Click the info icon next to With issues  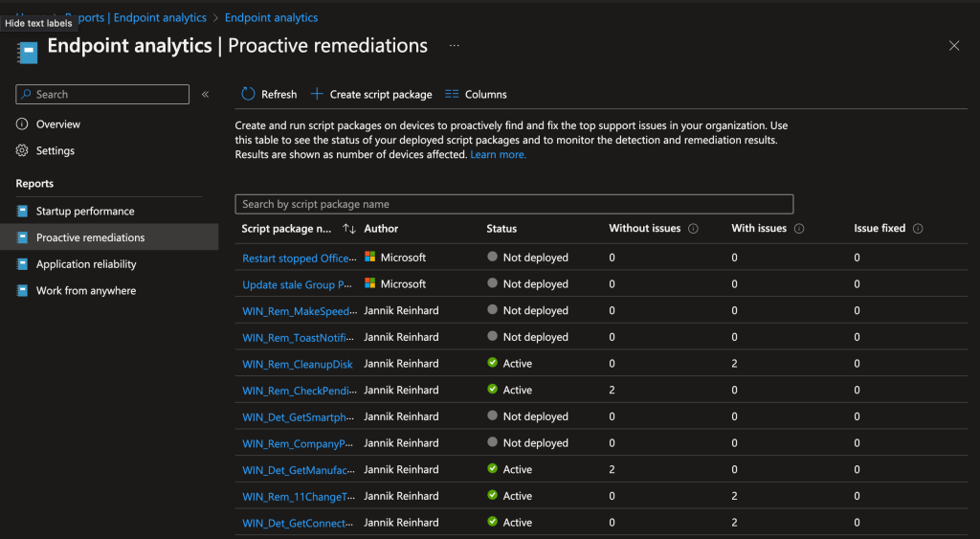coord(799,229)
